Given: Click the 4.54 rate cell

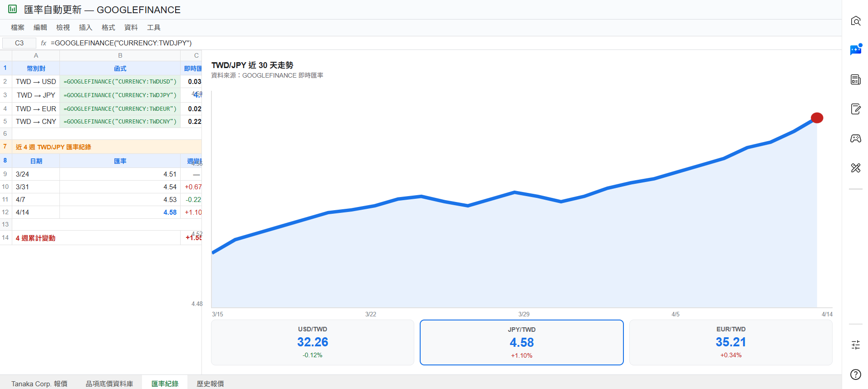Looking at the screenshot, I should click(120, 187).
